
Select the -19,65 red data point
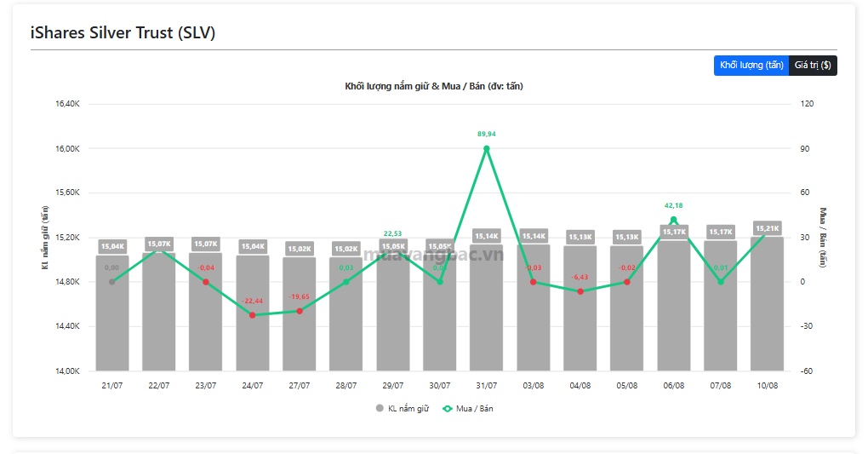(x=300, y=311)
